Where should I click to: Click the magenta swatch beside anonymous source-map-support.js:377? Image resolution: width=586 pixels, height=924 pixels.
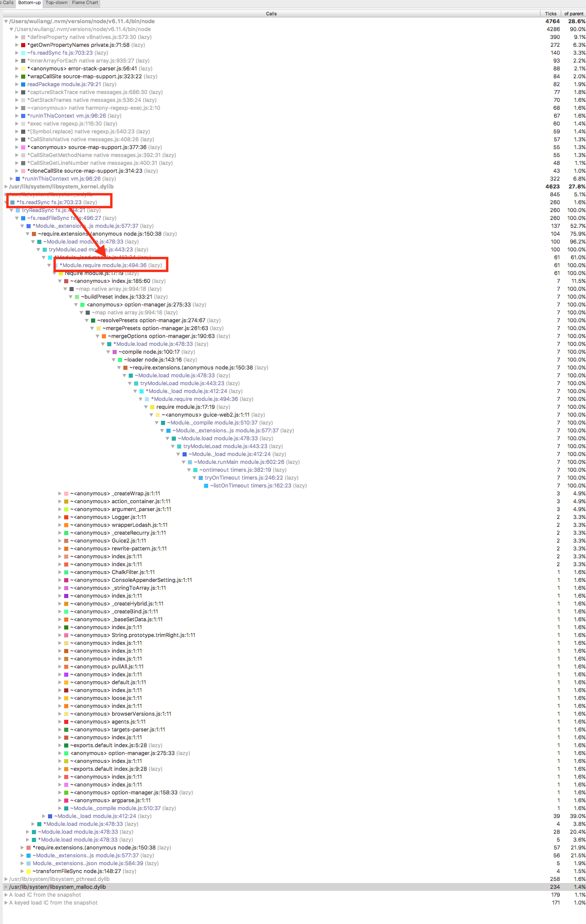[23, 147]
